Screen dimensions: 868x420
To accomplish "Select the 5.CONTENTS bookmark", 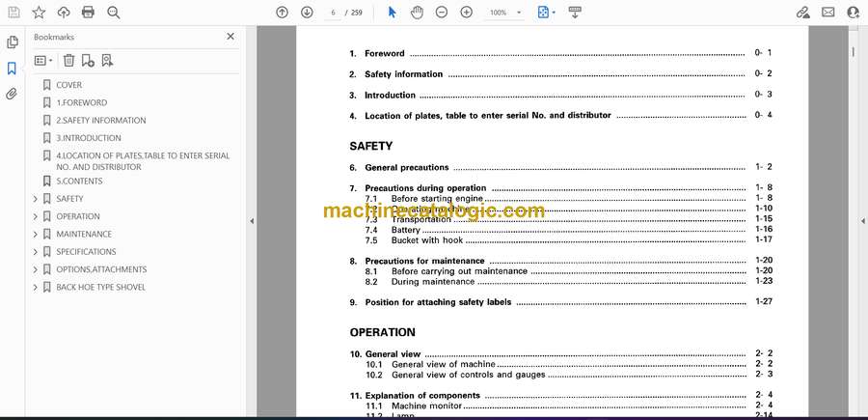I will point(79,182).
